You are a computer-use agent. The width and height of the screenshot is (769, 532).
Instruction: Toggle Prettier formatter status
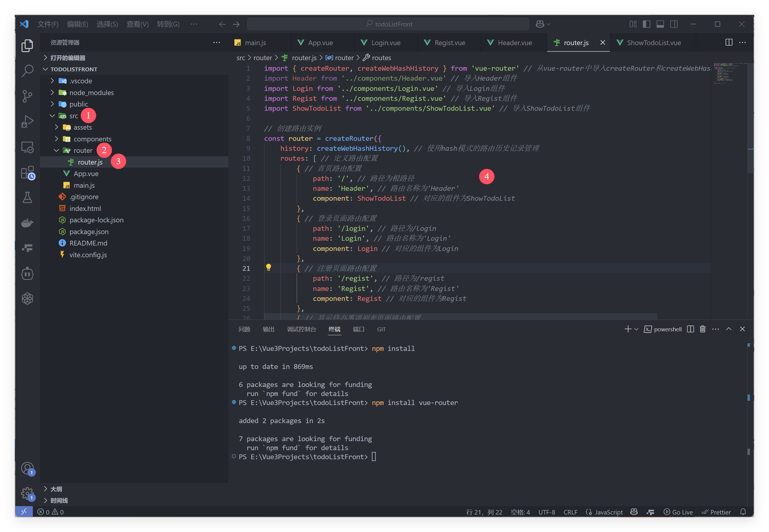(716, 512)
